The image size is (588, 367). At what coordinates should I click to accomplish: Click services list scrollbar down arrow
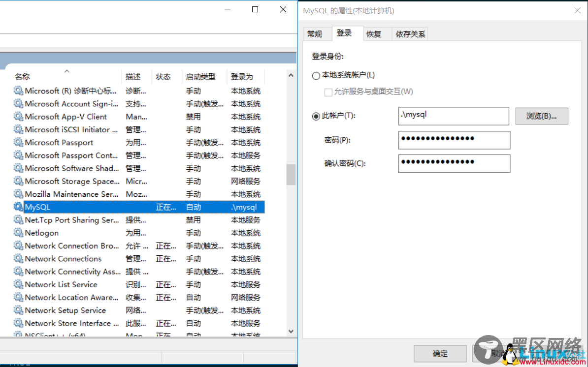[291, 331]
